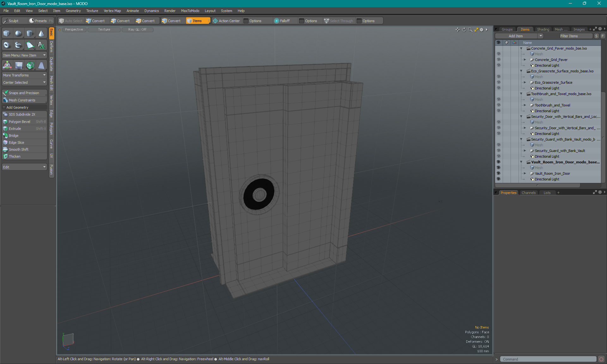Click the viewport rotate icon

(464, 30)
